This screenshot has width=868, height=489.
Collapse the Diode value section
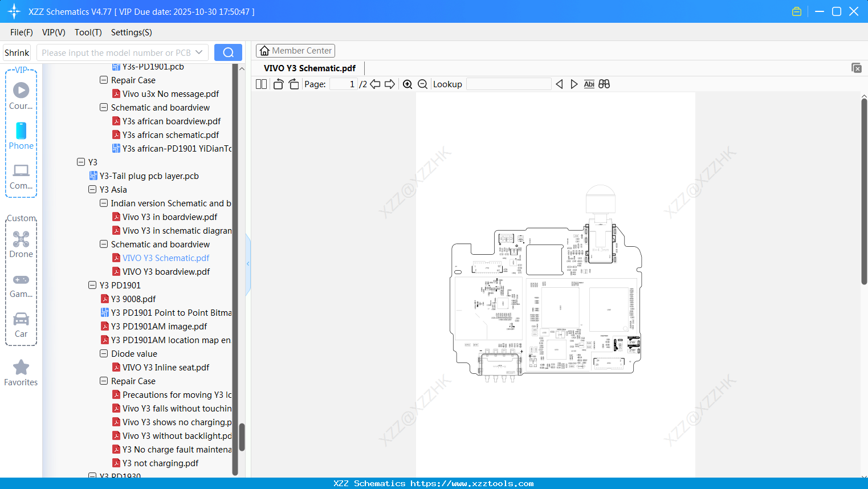(104, 353)
